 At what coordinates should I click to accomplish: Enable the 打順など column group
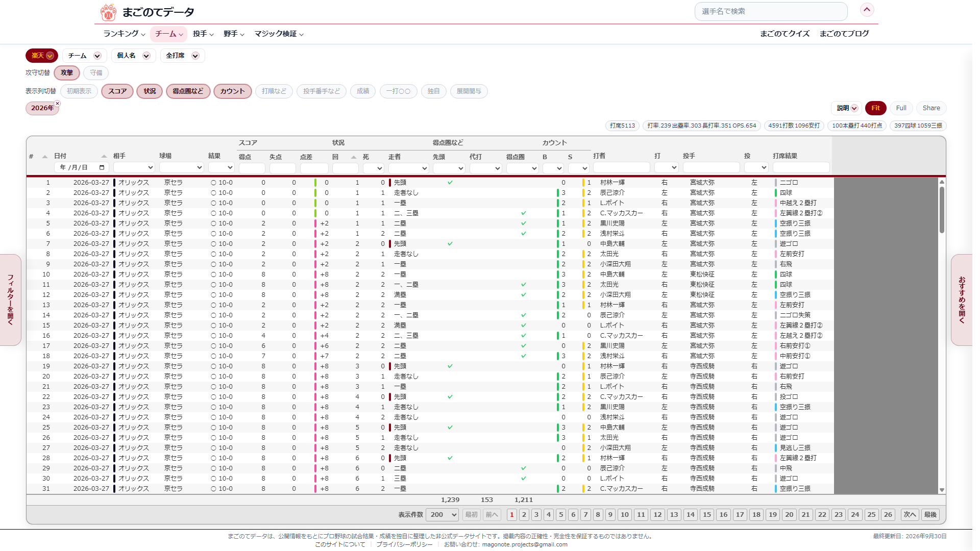(274, 91)
